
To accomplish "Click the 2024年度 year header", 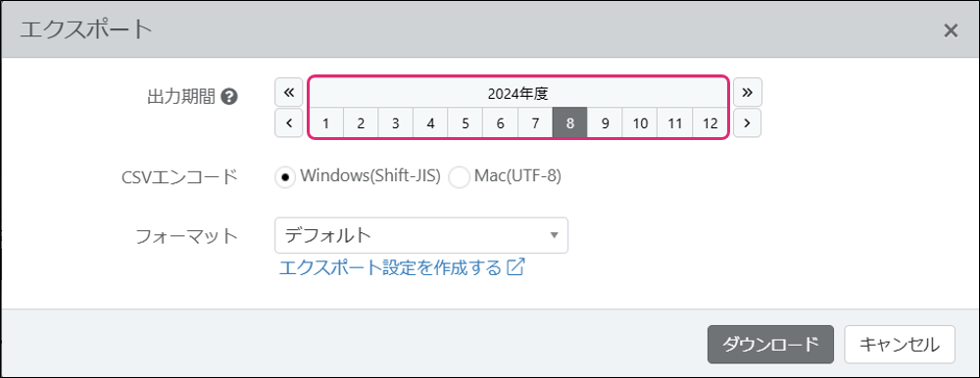I will click(518, 94).
